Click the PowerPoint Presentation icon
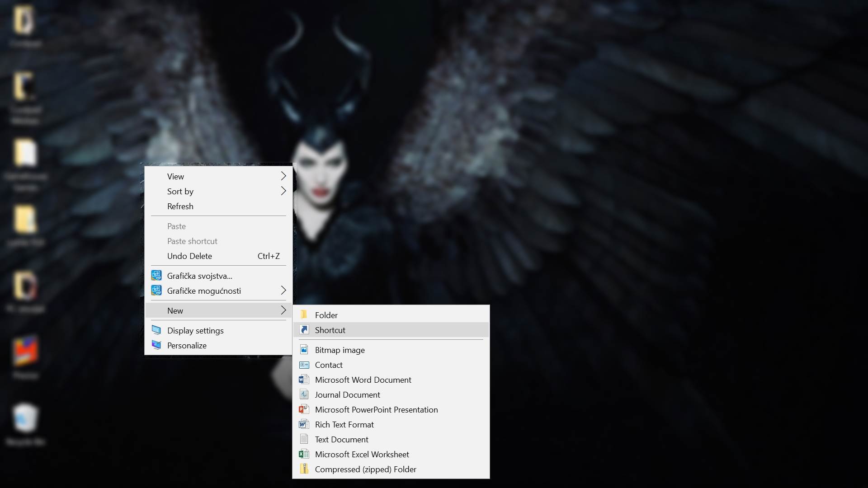Viewport: 868px width, 488px height. pos(304,409)
